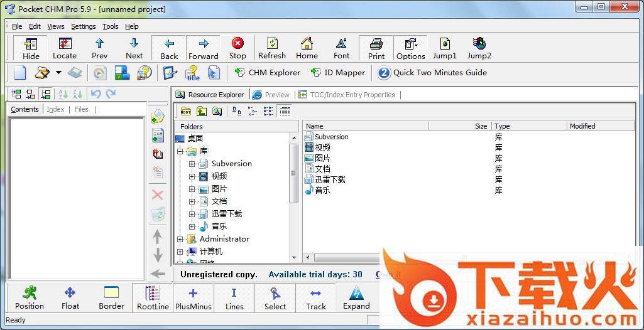
Task: Click the question mark help icon
Action: coord(144,73)
